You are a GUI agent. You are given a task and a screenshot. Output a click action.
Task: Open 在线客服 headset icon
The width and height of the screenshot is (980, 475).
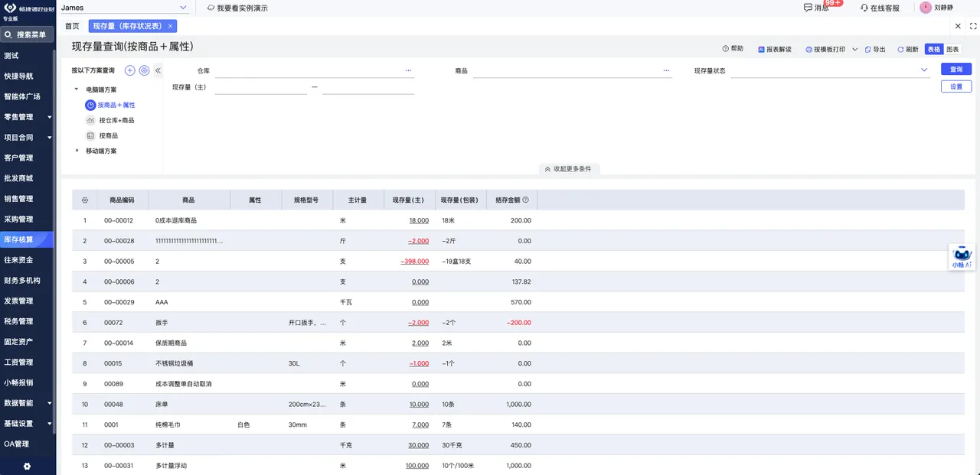click(864, 8)
